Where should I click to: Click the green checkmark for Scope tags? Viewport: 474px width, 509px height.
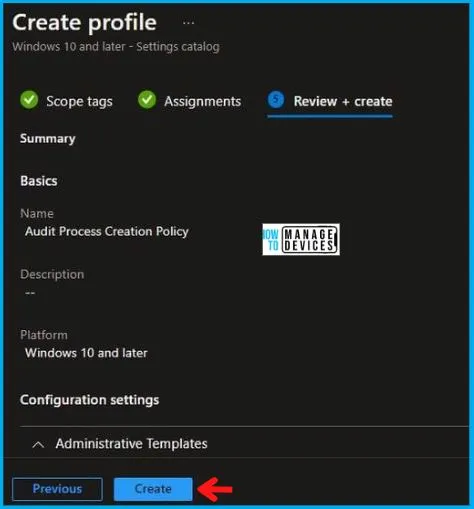[29, 100]
